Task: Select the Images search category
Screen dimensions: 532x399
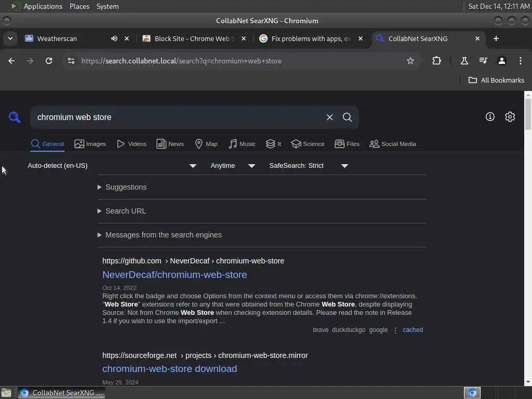Action: pos(90,144)
